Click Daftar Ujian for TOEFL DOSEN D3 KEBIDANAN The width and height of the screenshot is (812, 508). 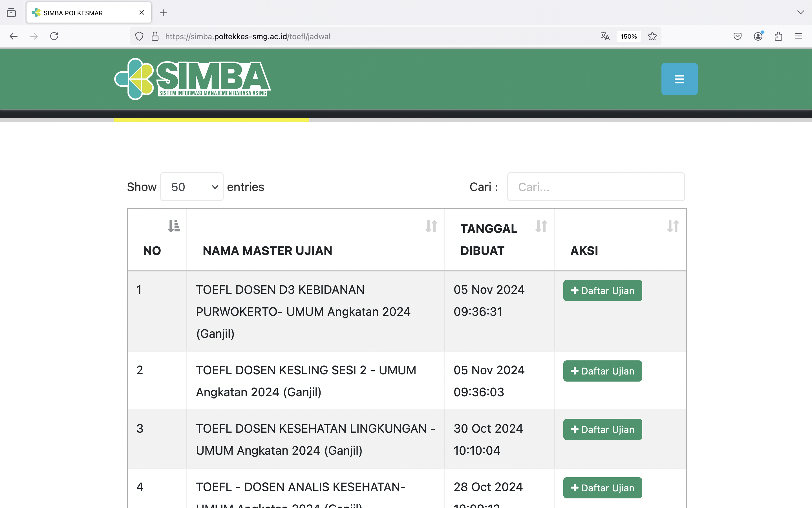coord(603,291)
